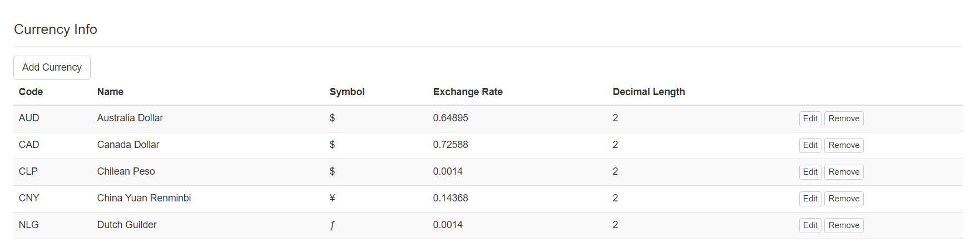Screen dimensions: 980x242
Task: Edit the China Yuan Renminbi row
Action: tap(810, 199)
